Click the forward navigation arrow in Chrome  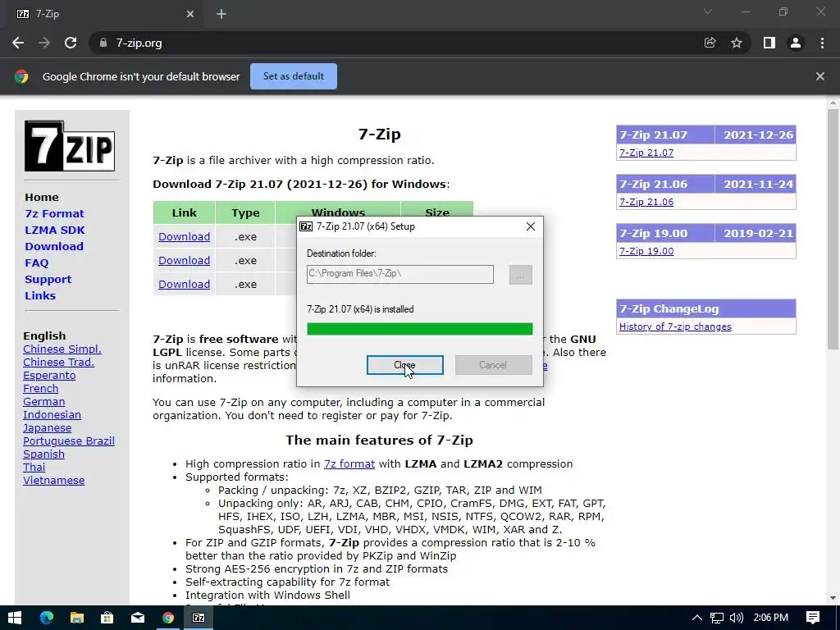(x=44, y=43)
